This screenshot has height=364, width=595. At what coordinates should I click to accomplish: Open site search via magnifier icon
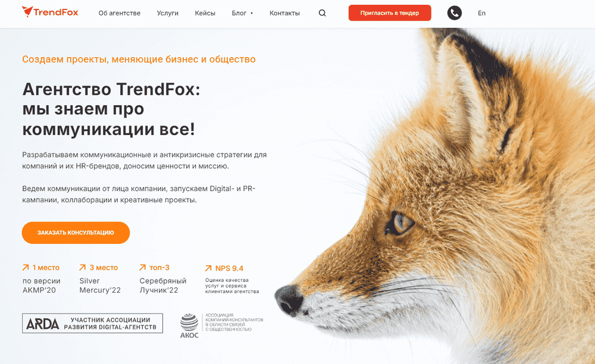[322, 13]
